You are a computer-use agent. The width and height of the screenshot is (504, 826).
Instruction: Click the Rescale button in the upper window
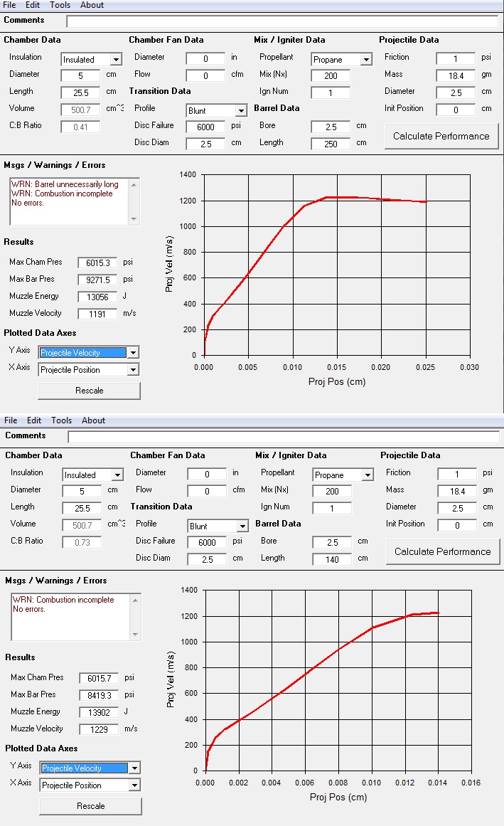[x=89, y=391]
